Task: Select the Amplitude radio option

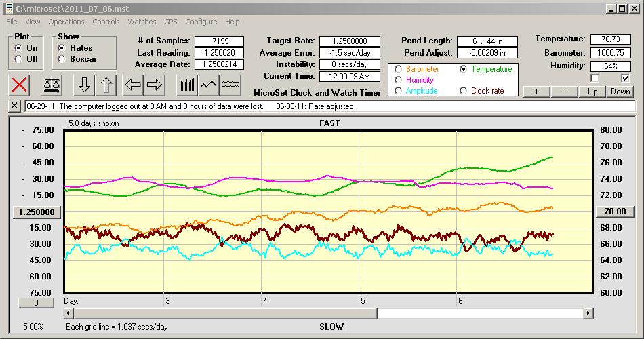Action: pos(398,91)
